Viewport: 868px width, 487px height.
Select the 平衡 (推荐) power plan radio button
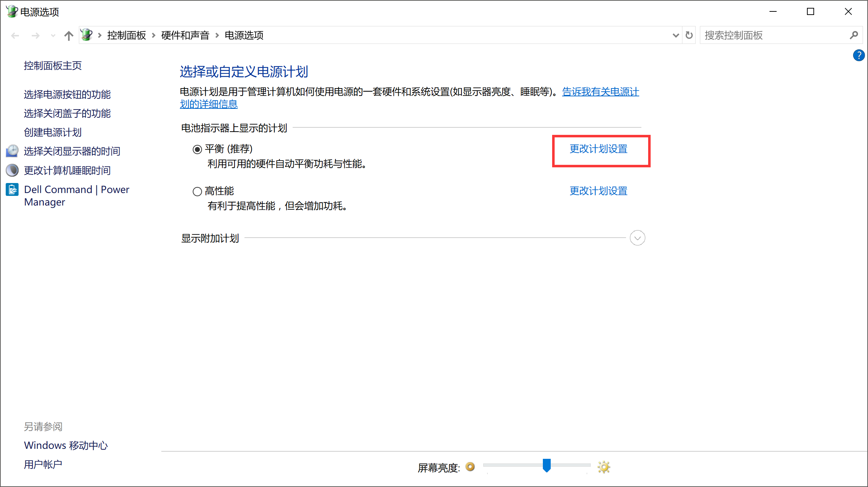pyautogui.click(x=197, y=149)
